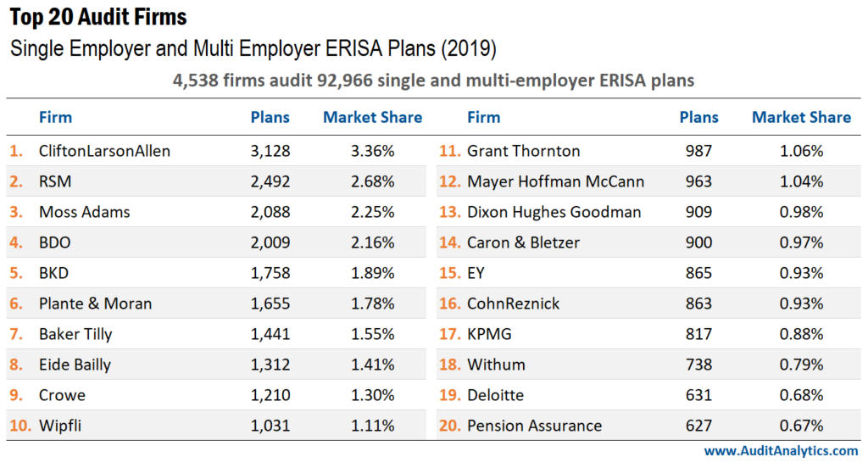Select the Deloitte firm name
Image resolution: width=868 pixels, height=468 pixels.
495,395
